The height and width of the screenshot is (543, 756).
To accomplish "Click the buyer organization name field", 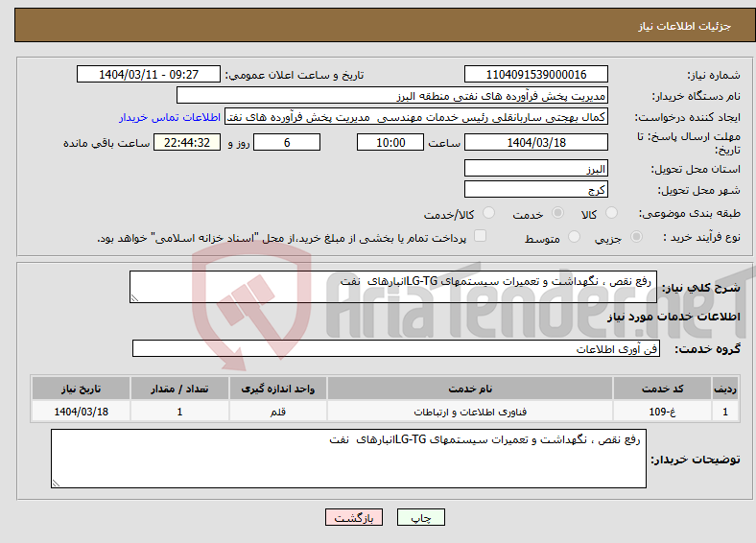I will 392,96.
